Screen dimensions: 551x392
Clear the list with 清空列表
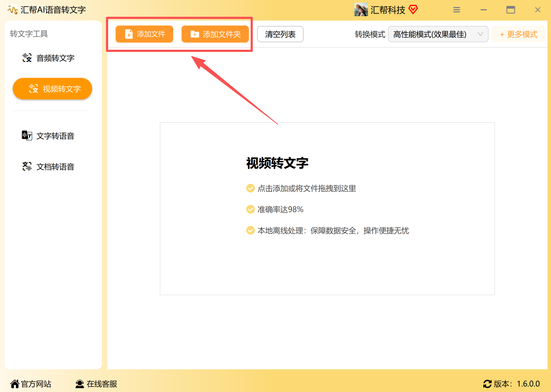click(x=280, y=34)
